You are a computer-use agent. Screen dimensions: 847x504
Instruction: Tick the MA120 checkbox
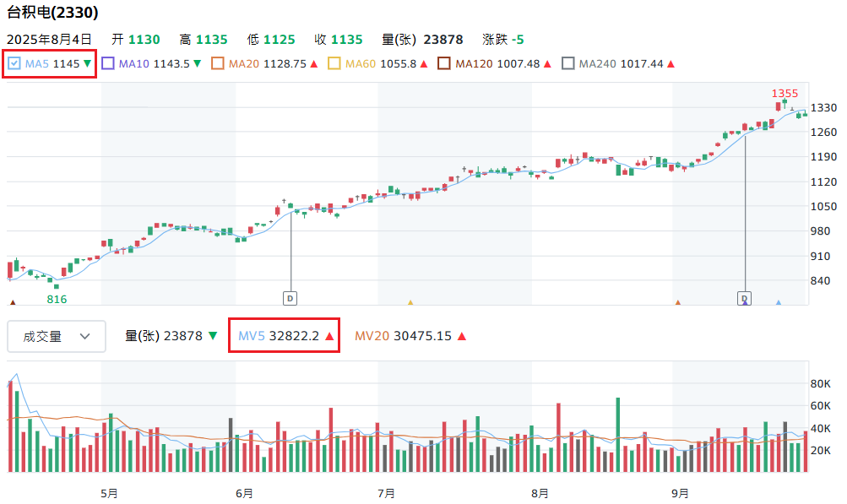(x=444, y=64)
